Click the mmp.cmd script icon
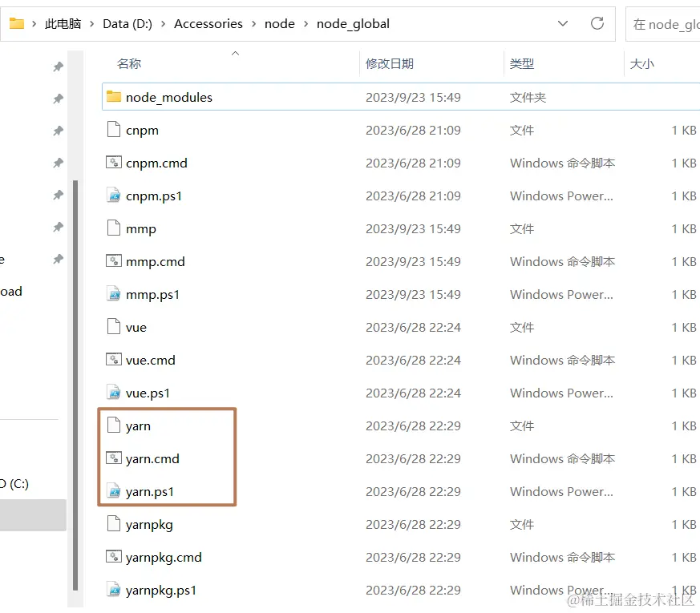 click(114, 261)
